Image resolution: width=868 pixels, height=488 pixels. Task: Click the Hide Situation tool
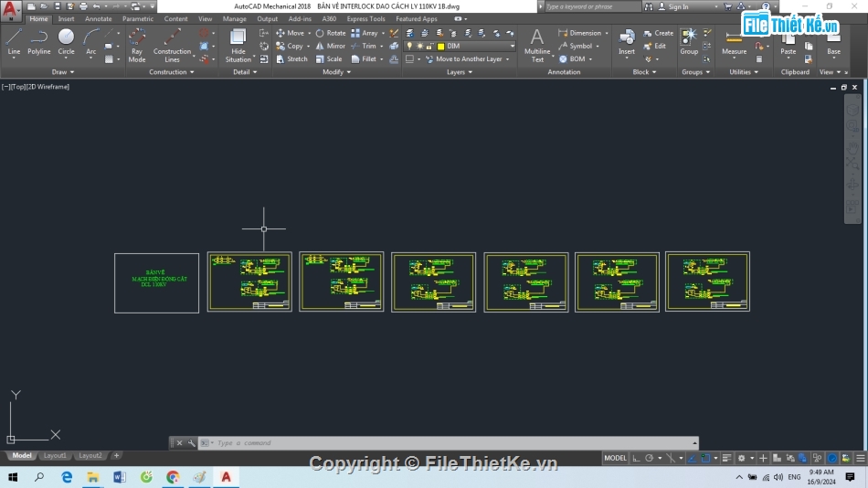click(238, 46)
